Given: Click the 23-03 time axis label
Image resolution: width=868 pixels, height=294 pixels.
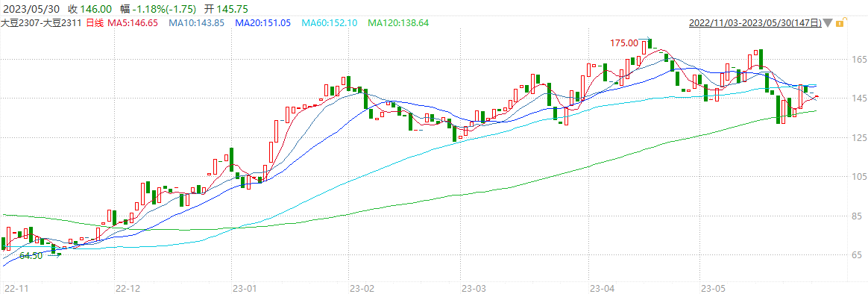Looking at the screenshot, I should tap(474, 289).
